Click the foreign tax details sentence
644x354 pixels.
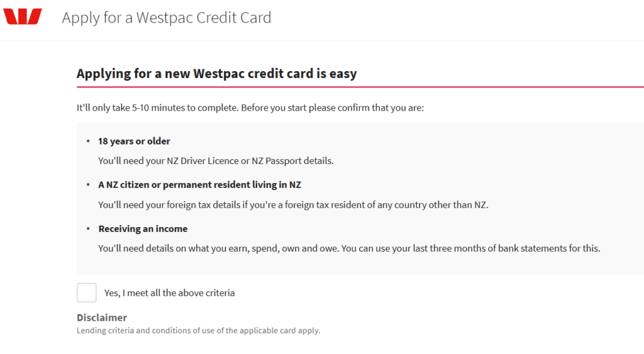(x=293, y=204)
